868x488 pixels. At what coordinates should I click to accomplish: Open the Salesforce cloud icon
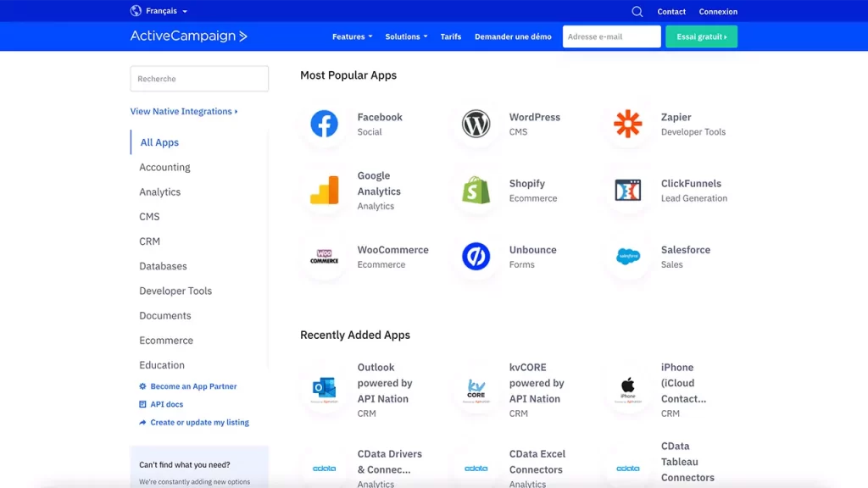point(628,256)
